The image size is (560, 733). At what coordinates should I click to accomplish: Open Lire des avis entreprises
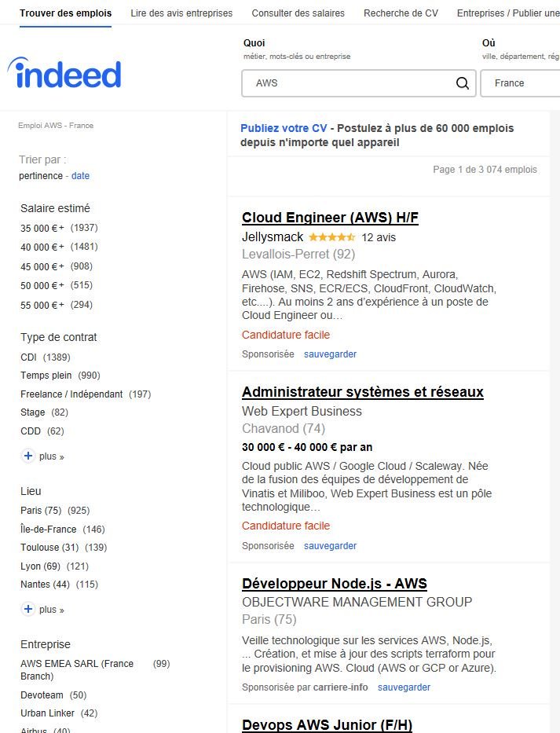click(181, 13)
